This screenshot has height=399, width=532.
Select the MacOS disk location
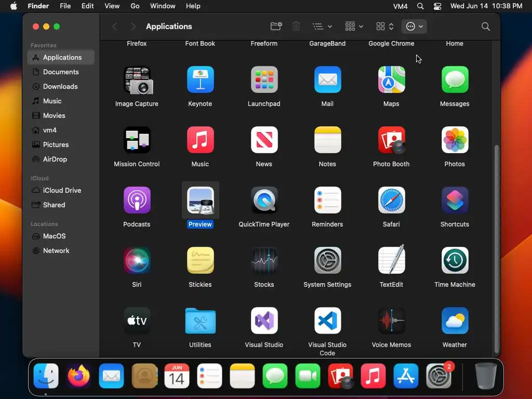coord(61,236)
